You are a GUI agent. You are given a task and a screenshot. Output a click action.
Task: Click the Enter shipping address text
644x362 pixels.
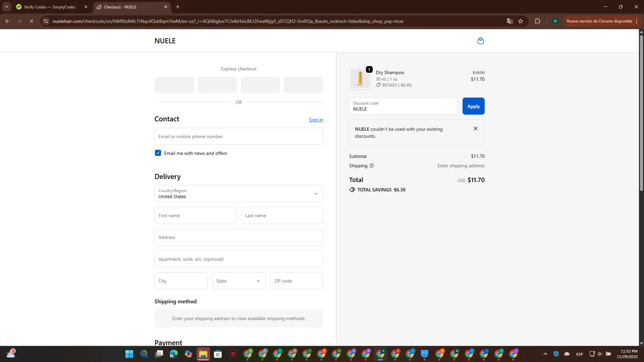(461, 166)
